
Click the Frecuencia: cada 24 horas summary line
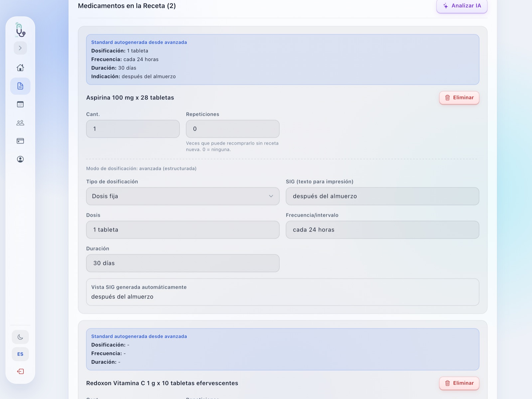pos(125,59)
